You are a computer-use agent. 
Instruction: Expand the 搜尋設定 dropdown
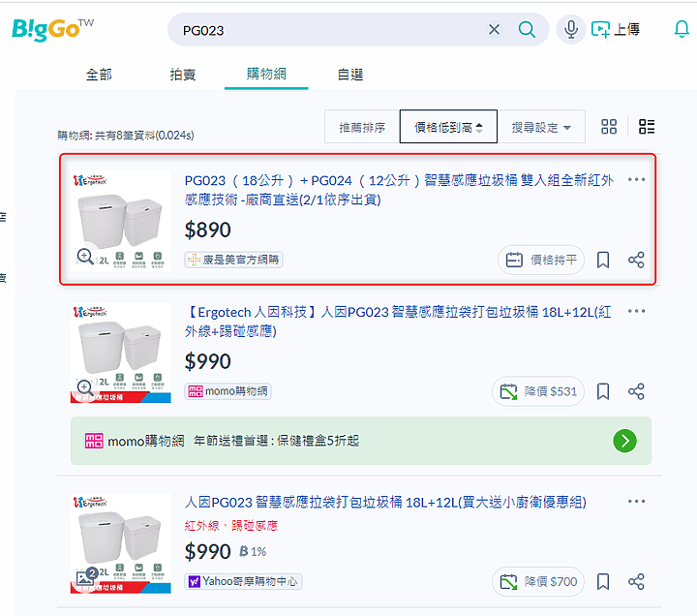point(541,127)
